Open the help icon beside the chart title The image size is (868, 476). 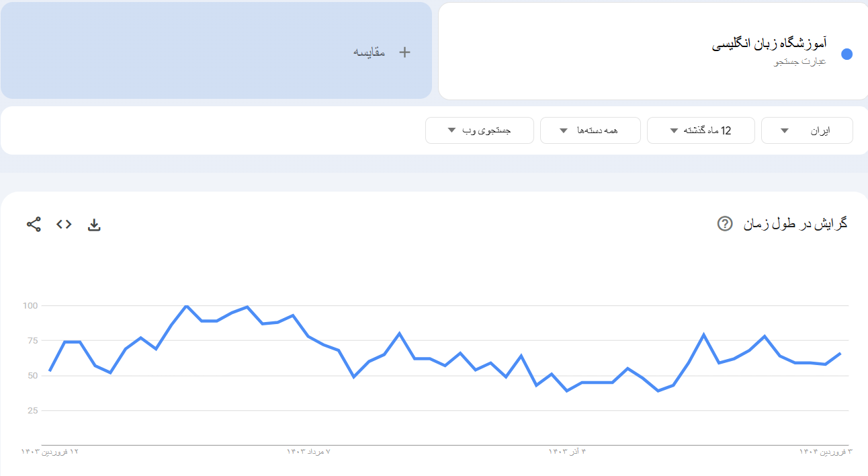point(725,224)
